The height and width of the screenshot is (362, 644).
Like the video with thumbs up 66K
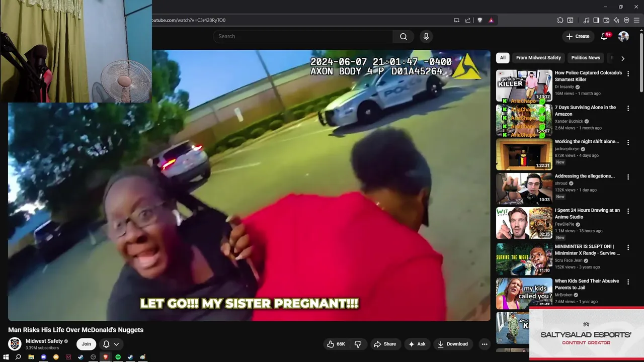click(336, 344)
